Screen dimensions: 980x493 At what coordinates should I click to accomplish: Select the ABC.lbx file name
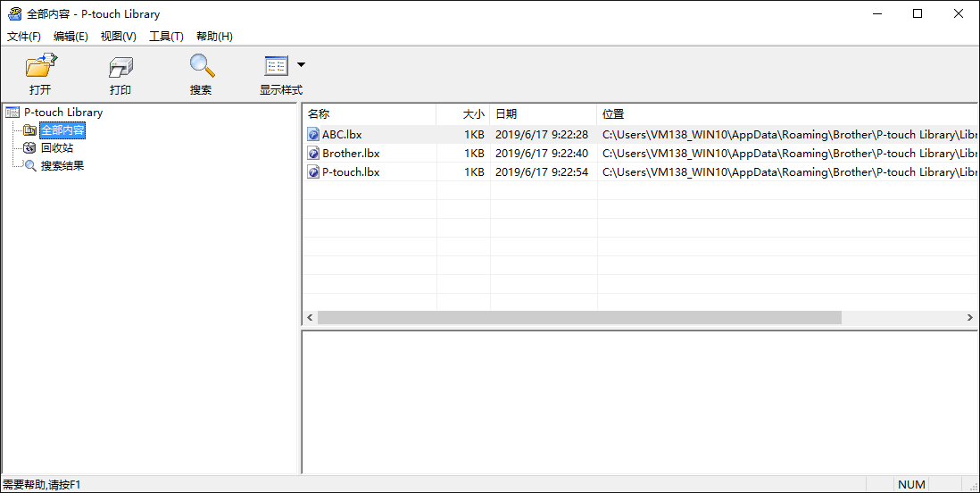tap(342, 135)
